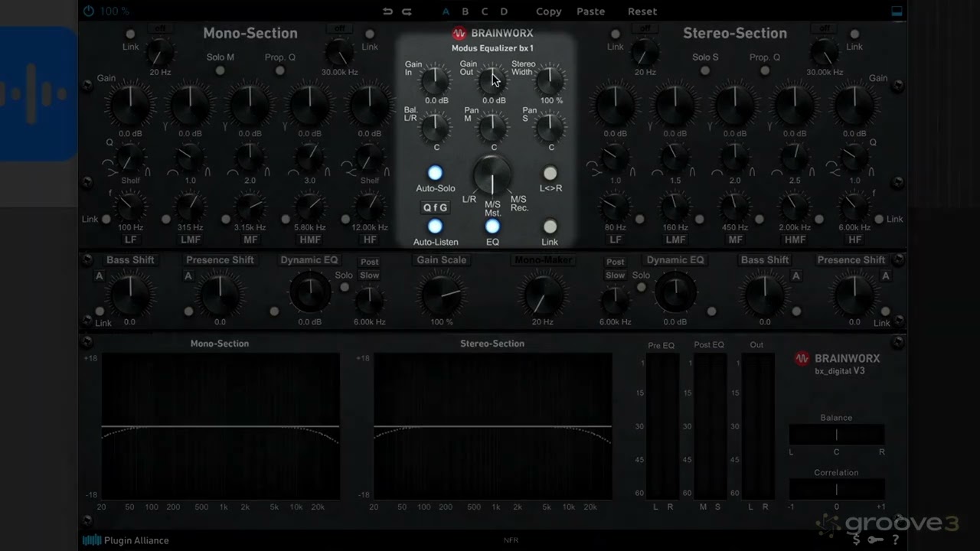The image size is (980, 551).
Task: Click the Mono-Section EQ curve display
Action: 220,426
